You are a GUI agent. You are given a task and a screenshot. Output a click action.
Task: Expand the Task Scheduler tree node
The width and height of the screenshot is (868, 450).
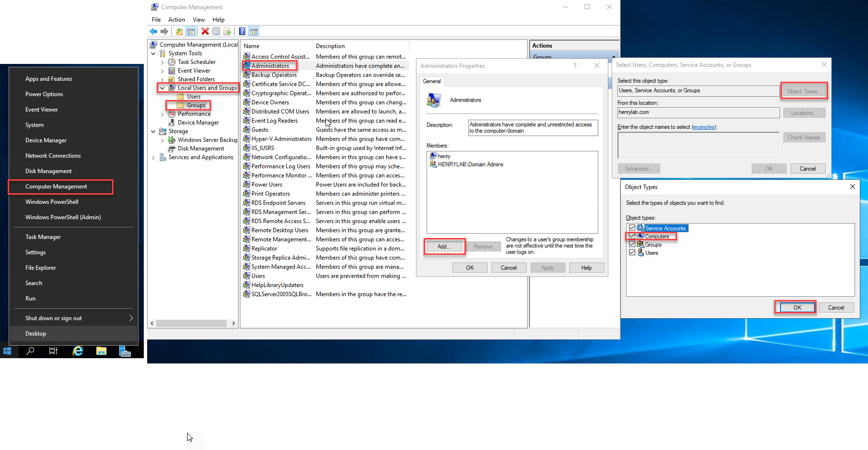[x=163, y=62]
